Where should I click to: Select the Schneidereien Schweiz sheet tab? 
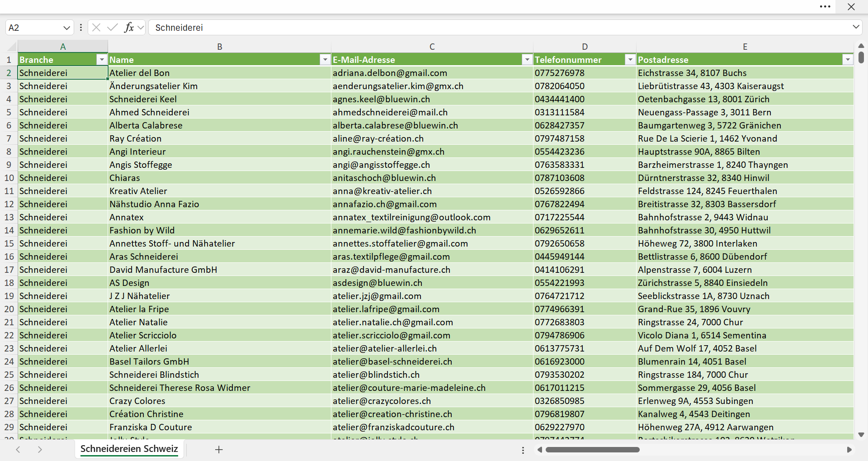[x=129, y=449]
